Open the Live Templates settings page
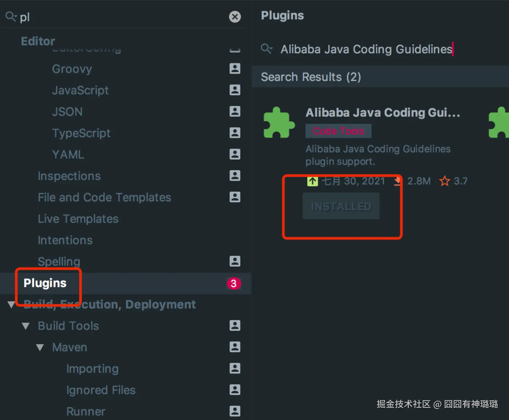 (78, 219)
